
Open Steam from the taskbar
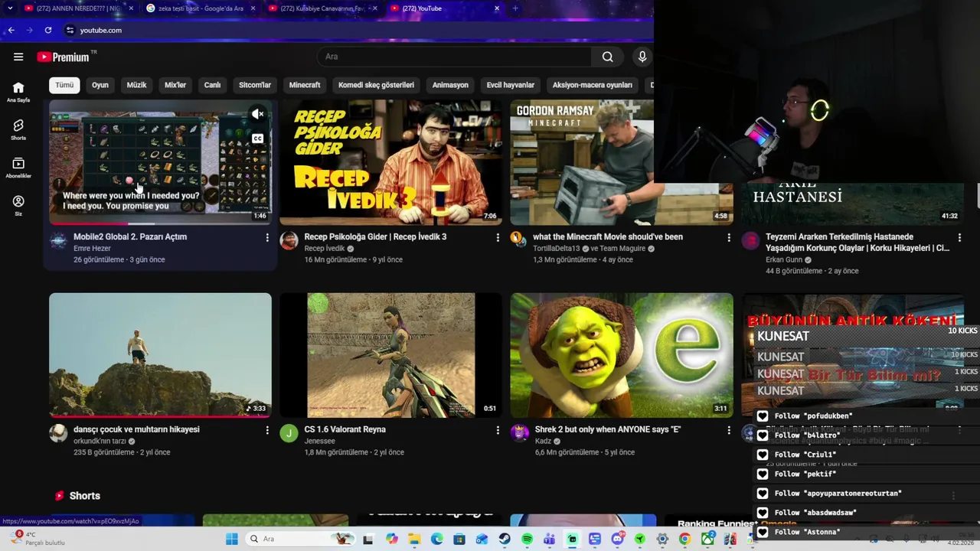coord(505,540)
